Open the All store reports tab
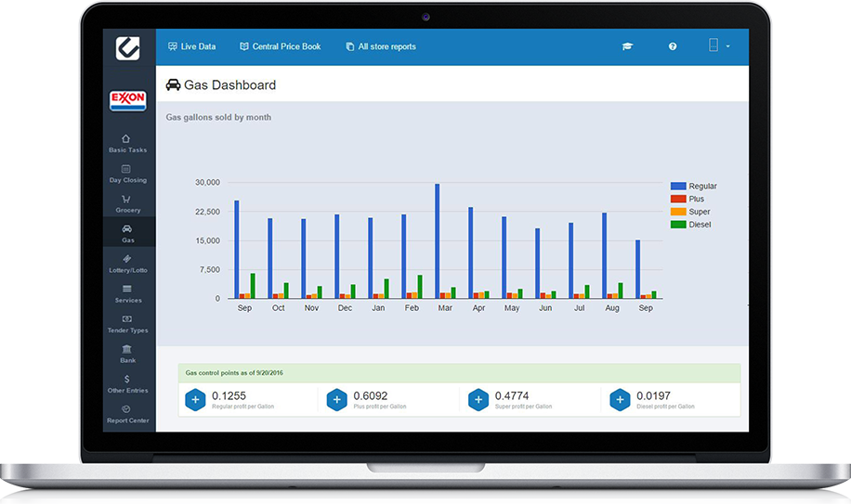This screenshot has height=504, width=851. [381, 46]
